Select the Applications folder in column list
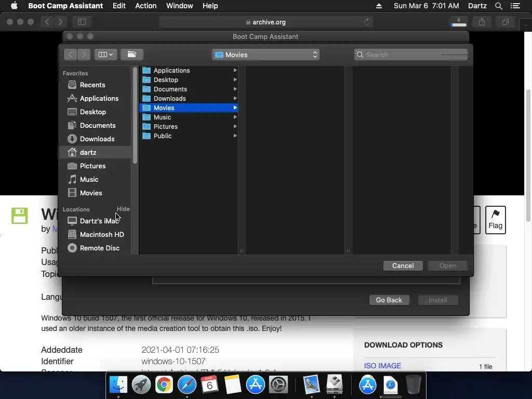Viewport: 532px width, 399px height. click(x=189, y=70)
